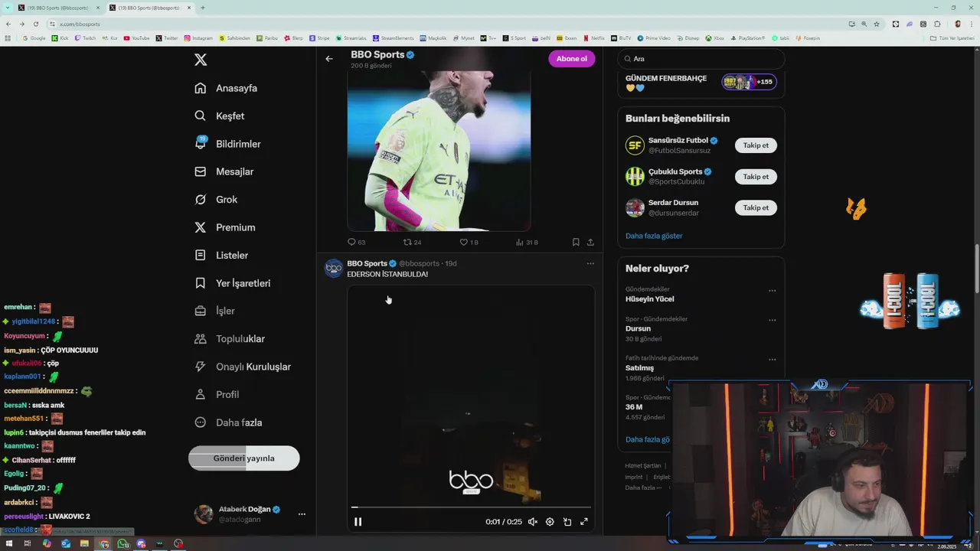Open Bildirimler notifications
This screenshot has height=551, width=980.
tap(227, 144)
